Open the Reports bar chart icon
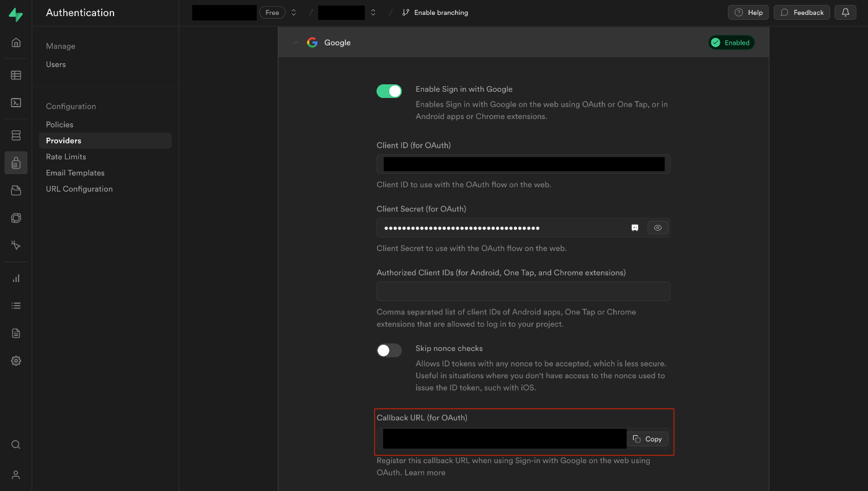Screen dimensions: 868x491 click(16, 278)
